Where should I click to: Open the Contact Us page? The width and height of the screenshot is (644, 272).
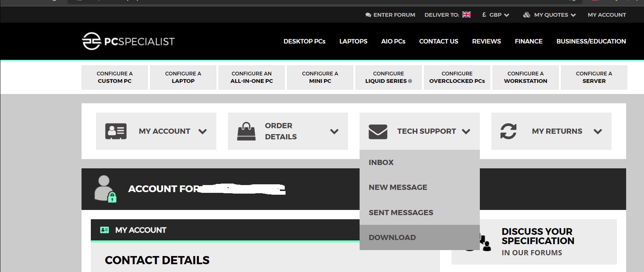439,41
